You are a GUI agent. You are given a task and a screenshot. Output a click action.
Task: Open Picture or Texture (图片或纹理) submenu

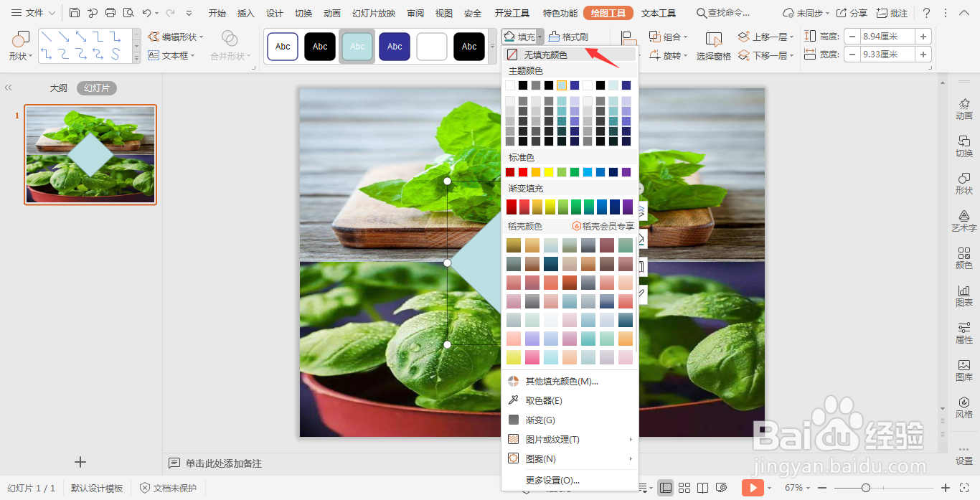click(570, 439)
